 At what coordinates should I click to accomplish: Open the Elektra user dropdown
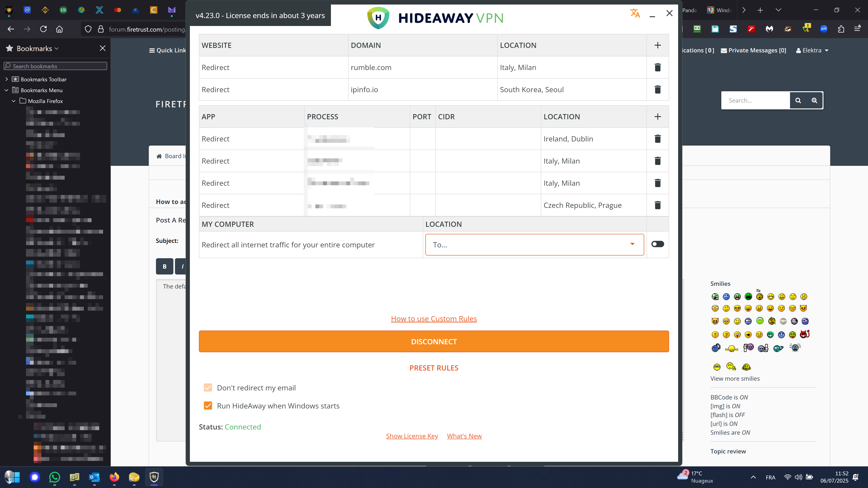812,50
